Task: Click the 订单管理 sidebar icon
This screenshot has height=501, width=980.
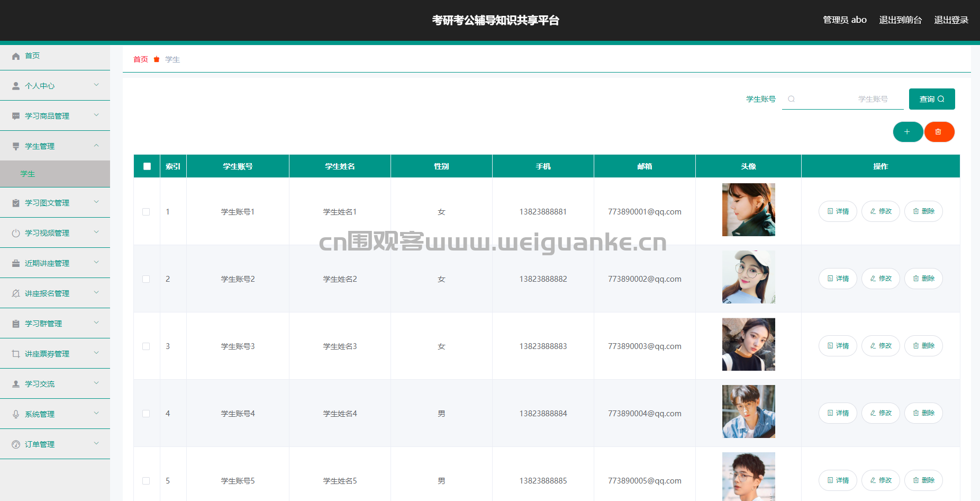Action: [16, 444]
